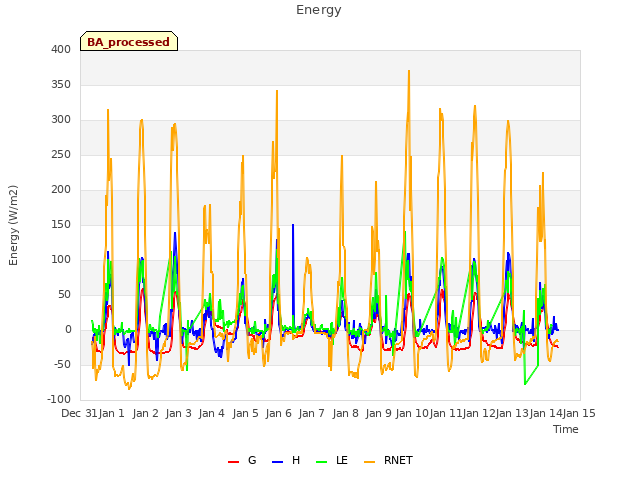
Task: Click the Jan 5 tick label
Action: coord(245,413)
